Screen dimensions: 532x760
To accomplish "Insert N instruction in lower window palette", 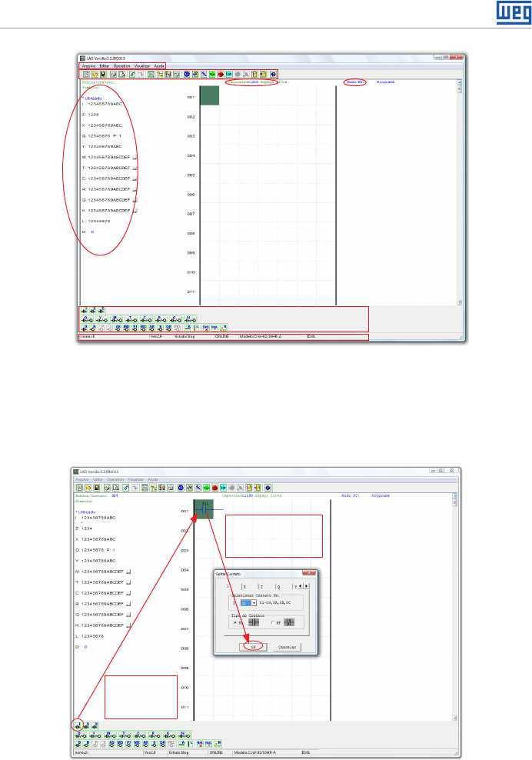I will pos(184,735).
